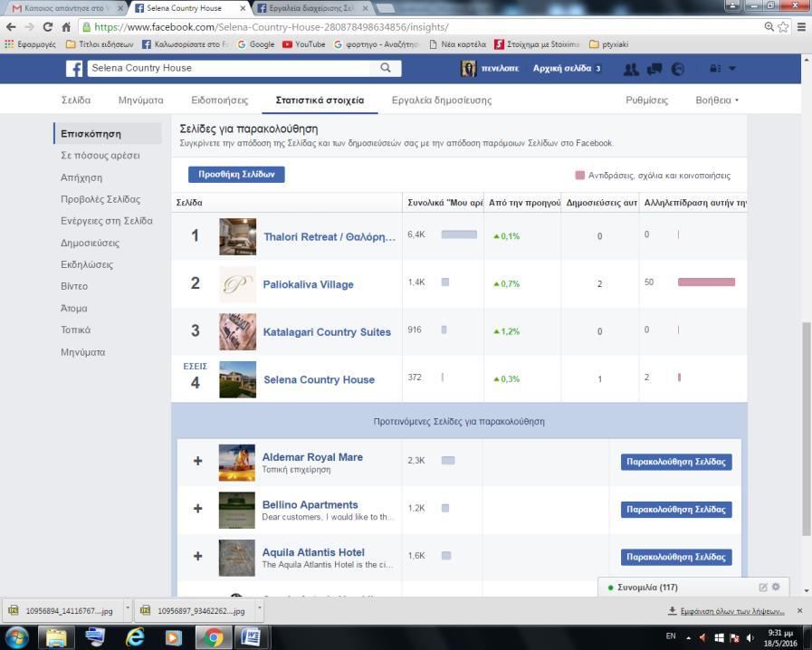Screen dimensions: 812x650
Task: Click Paliokaliva Village pink engagement bar
Action: pos(706,282)
